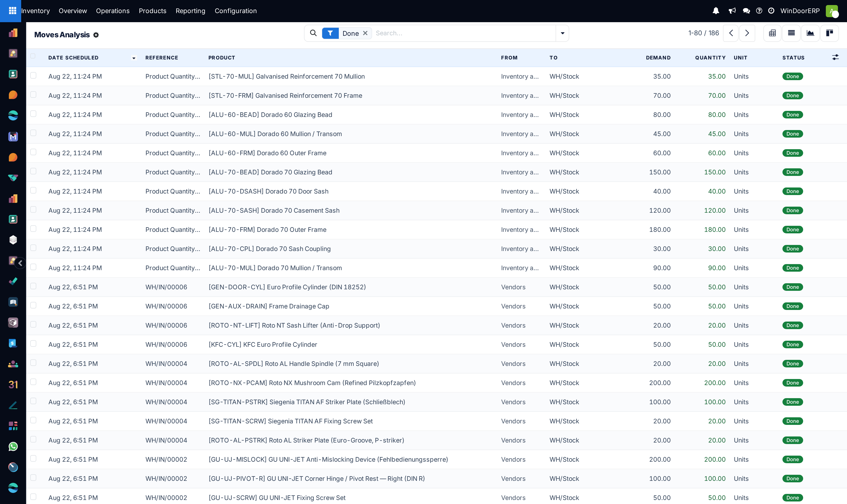Open the gauge dial app in sidebar
Screen dimensions: 847x504
pyautogui.click(x=13, y=467)
